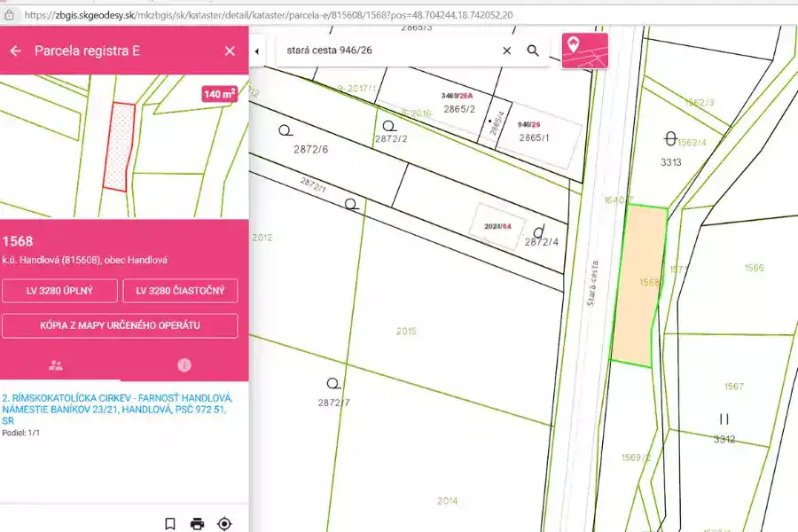Open the pink map layers switcher
This screenshot has width=798, height=532.
pos(584,51)
